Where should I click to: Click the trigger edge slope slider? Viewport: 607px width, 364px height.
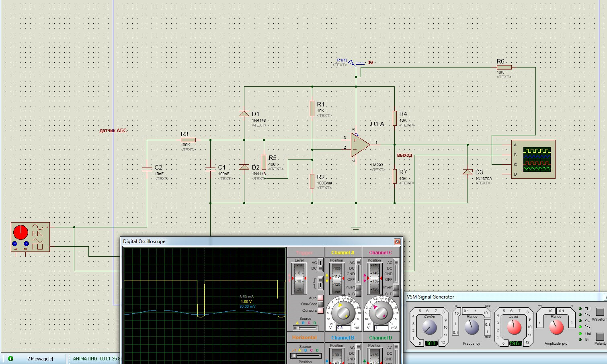320,283
